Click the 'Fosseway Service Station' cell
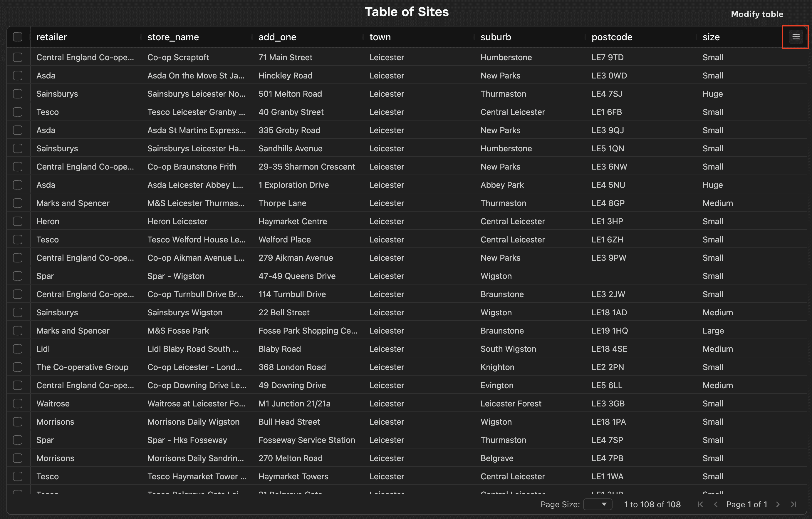The image size is (812, 519). [x=308, y=440]
